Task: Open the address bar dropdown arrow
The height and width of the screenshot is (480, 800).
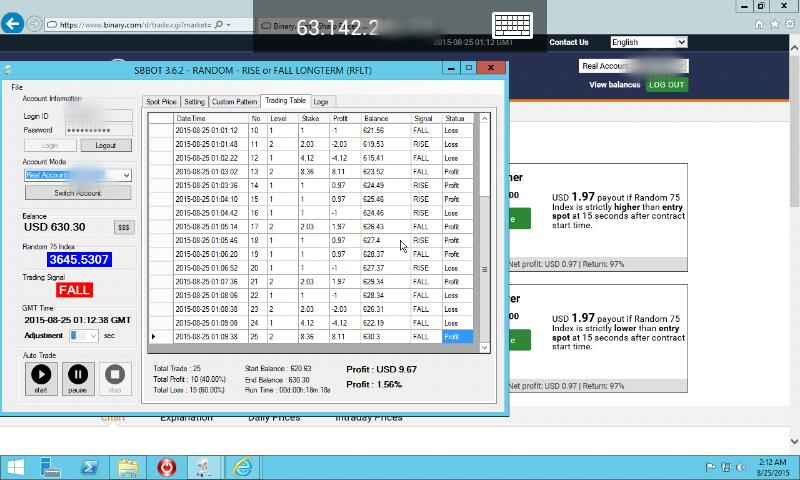Action: 229,24
